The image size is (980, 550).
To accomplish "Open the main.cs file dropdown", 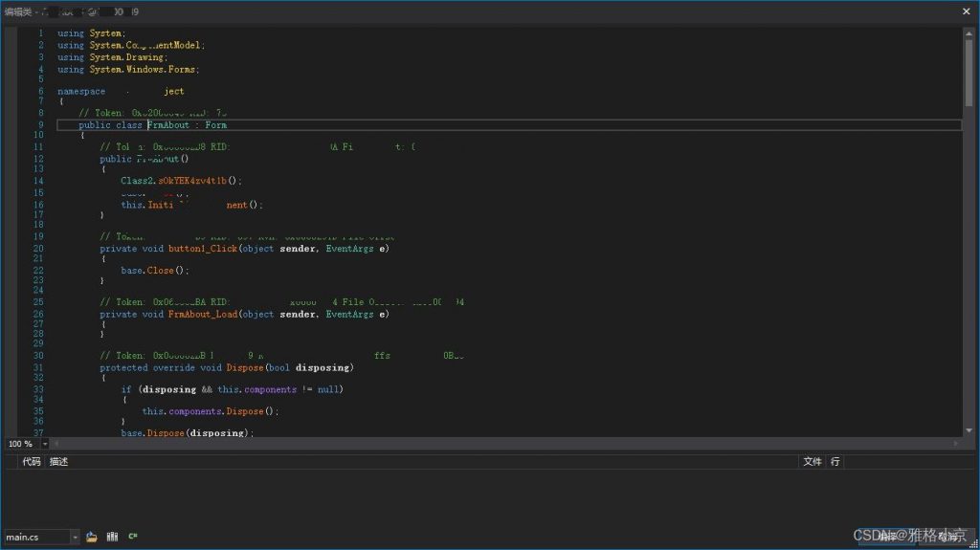I will tap(75, 537).
